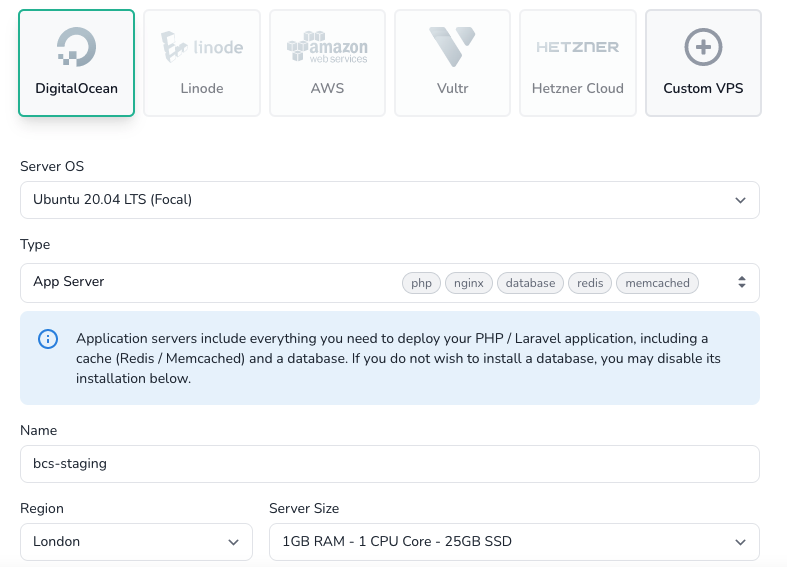Expand the Region dropdown showing London
The image size is (787, 567).
pyautogui.click(x=136, y=542)
